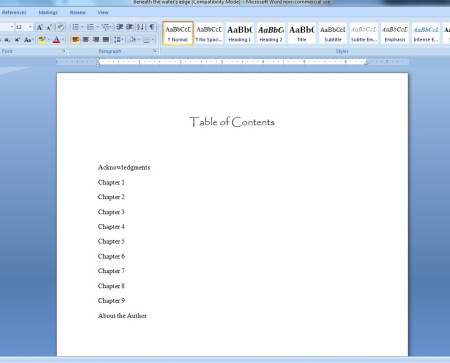This screenshot has height=363, width=450.
Task: Click the Chapter 9 line
Action: [x=111, y=301]
